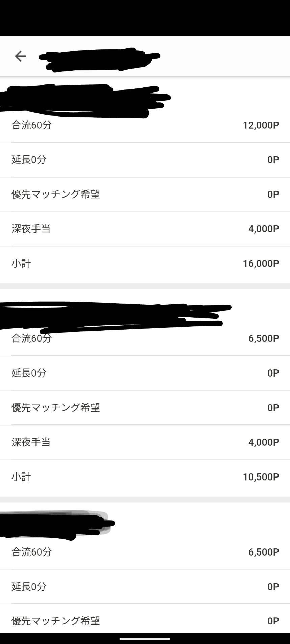This screenshot has height=644, width=290.
Task: Tap the 12,000P points amount
Action: (x=261, y=125)
